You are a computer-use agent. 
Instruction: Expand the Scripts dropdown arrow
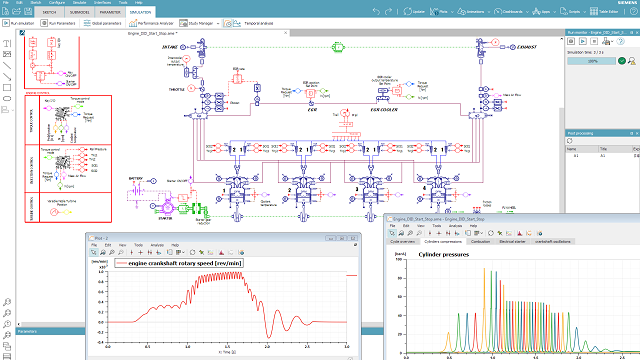coord(584,12)
